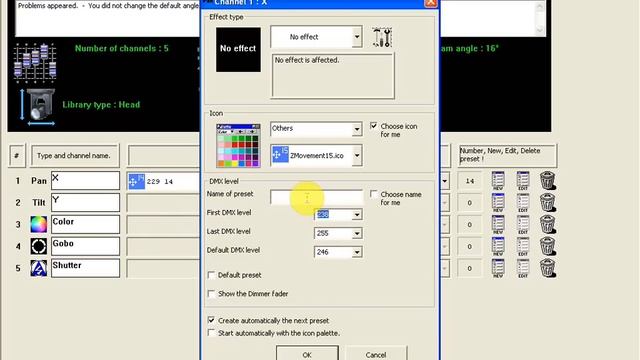The width and height of the screenshot is (640, 360).
Task: Open the Color row preset dropdown arrow
Action: coord(444,224)
